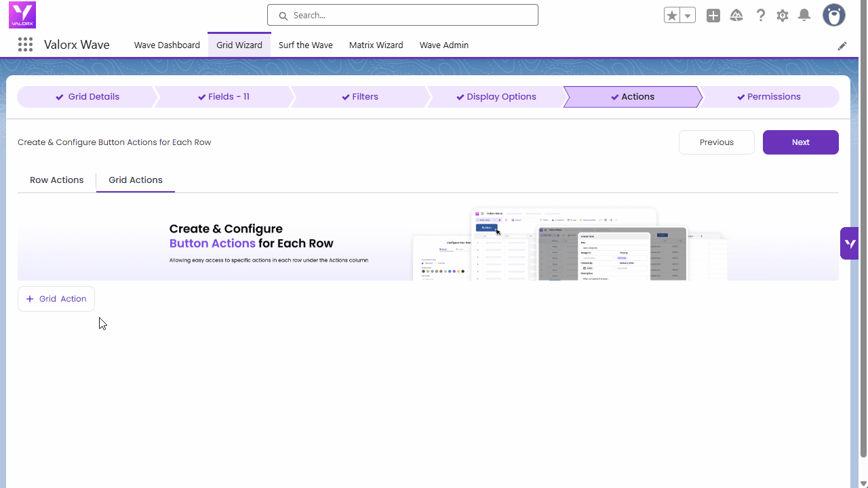Click the edit navigation pencil icon
This screenshot has width=868, height=488.
(x=842, y=46)
